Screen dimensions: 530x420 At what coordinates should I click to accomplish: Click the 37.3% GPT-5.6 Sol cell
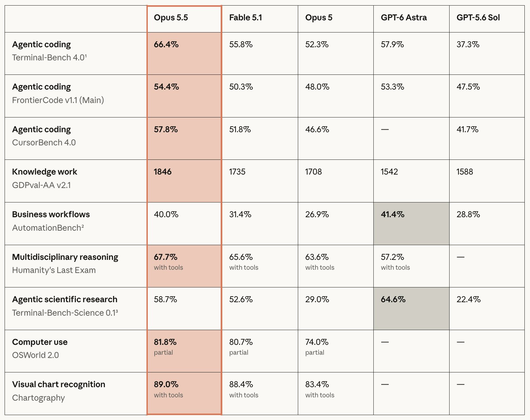(487, 53)
